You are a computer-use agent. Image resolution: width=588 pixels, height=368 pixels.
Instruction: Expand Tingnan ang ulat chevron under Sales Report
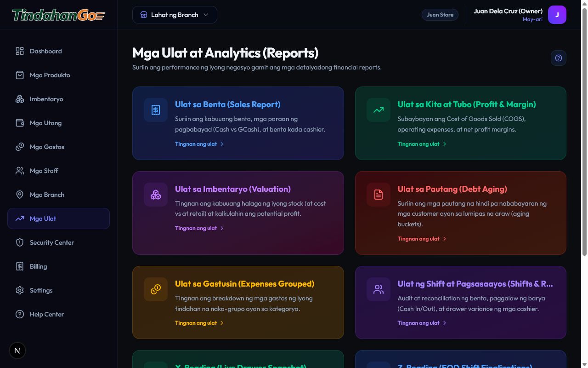coord(222,144)
